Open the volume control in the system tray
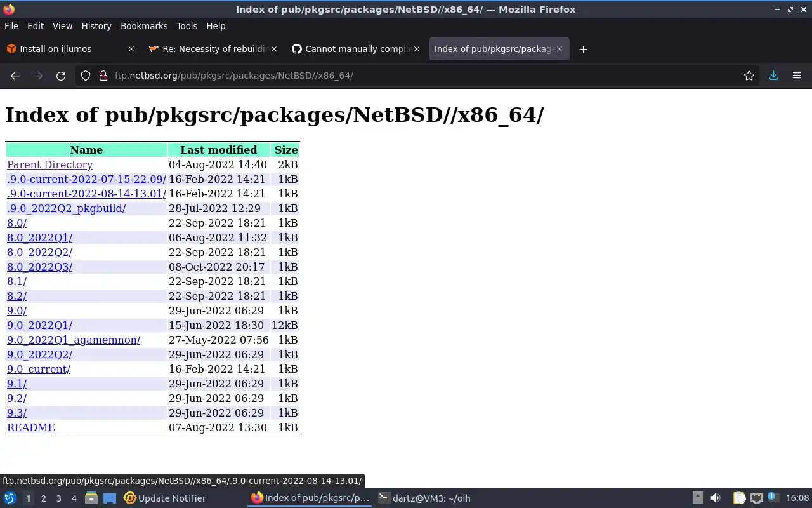The width and height of the screenshot is (812, 508). (716, 498)
